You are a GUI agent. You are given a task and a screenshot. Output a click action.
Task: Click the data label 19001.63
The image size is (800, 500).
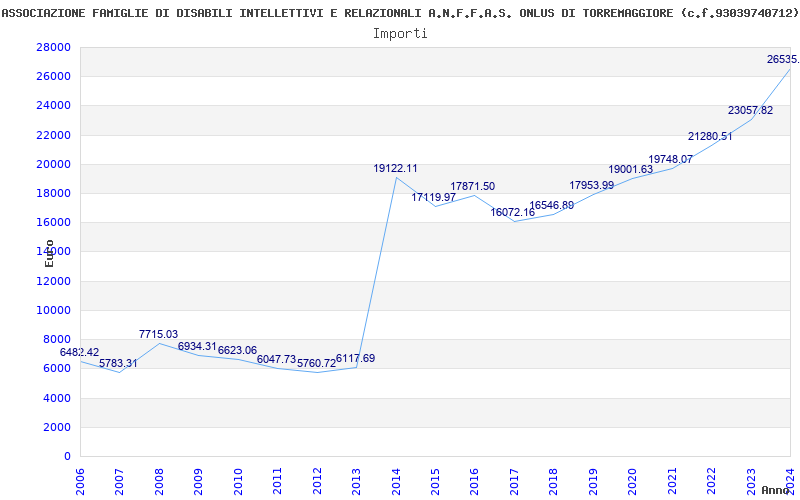[x=631, y=170]
